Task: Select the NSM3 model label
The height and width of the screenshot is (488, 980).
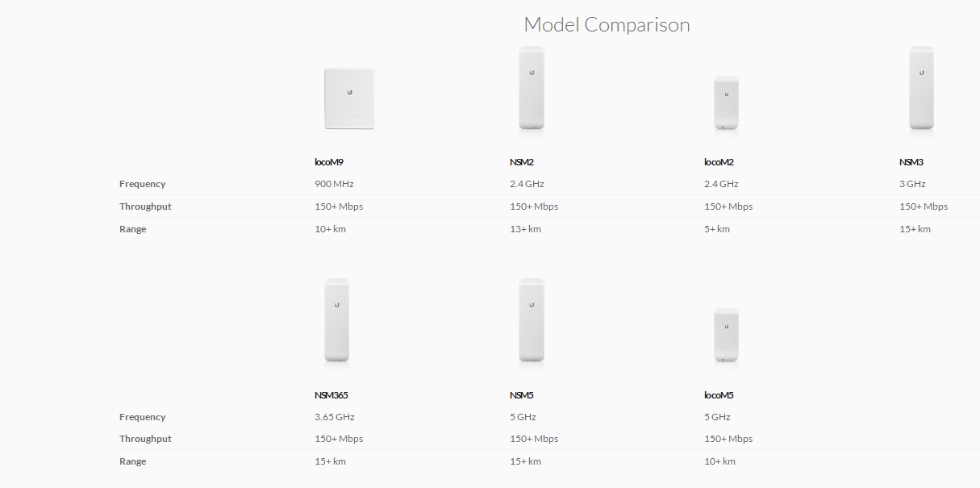Action: point(911,162)
